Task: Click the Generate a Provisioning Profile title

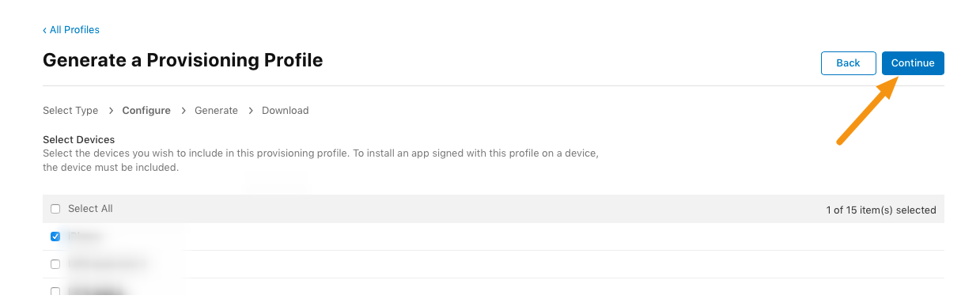Action: pos(183,59)
